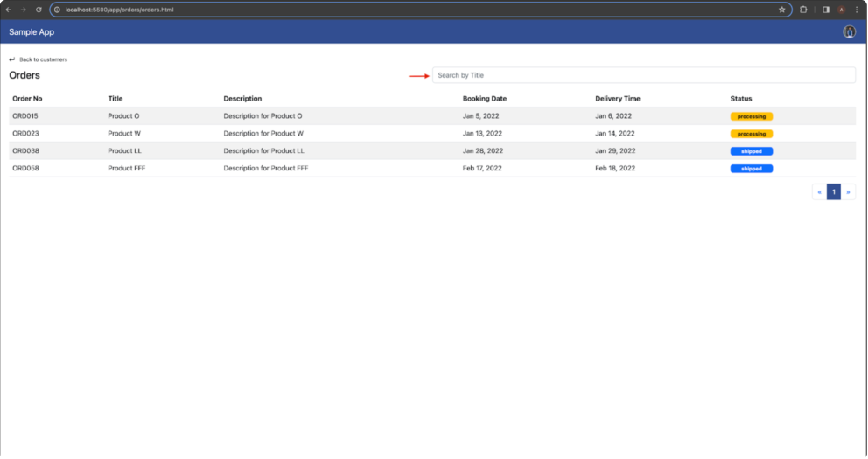
Task: Click the Title column header
Action: point(115,99)
